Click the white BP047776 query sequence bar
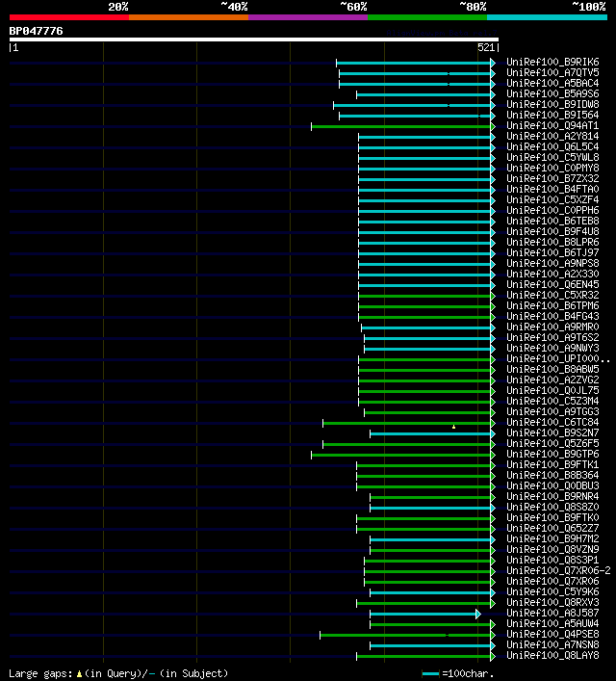Screen dimensions: 616x681 [x=254, y=39]
